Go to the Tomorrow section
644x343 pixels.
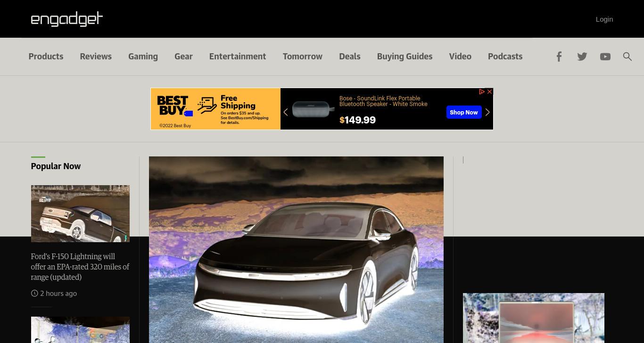point(303,57)
